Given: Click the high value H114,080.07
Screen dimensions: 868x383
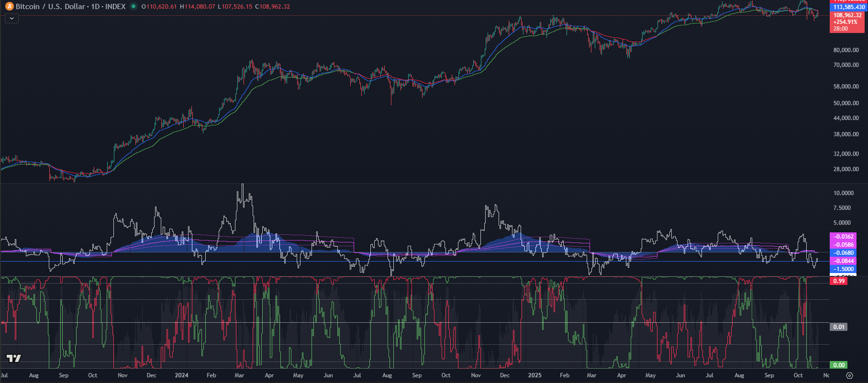Looking at the screenshot, I should coord(197,6).
